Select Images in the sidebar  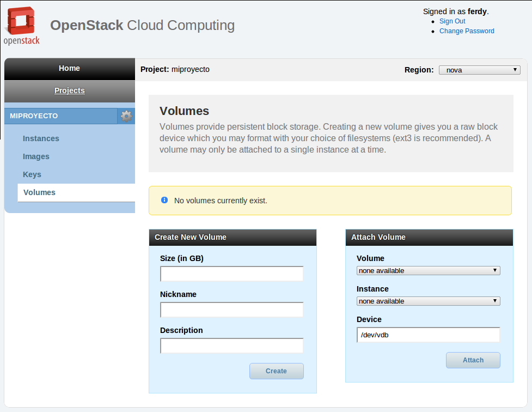pyautogui.click(x=36, y=156)
